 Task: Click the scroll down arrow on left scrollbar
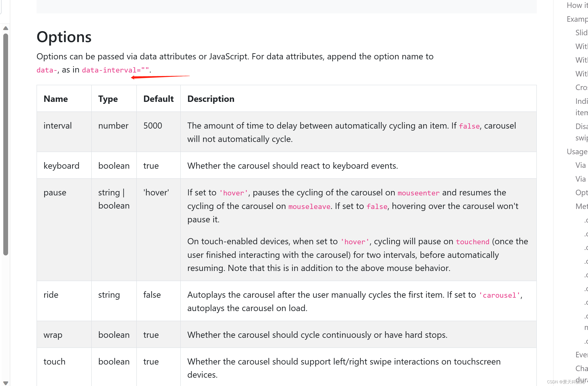6,383
